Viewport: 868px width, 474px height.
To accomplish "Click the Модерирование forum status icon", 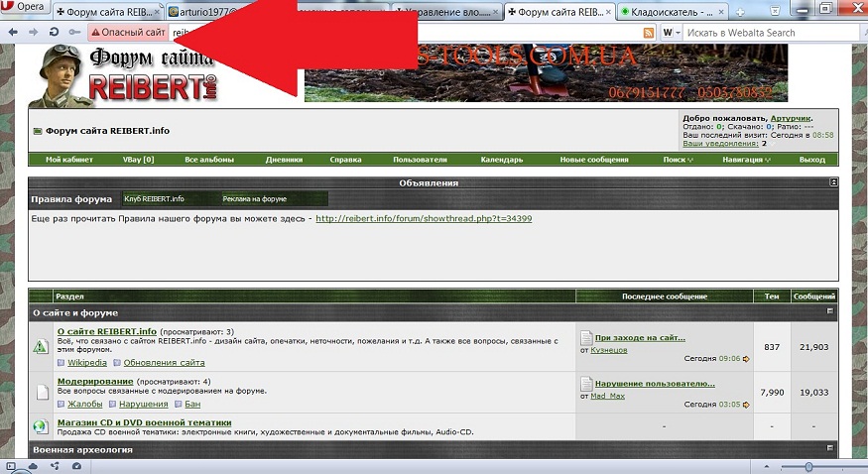I will pyautogui.click(x=43, y=392).
